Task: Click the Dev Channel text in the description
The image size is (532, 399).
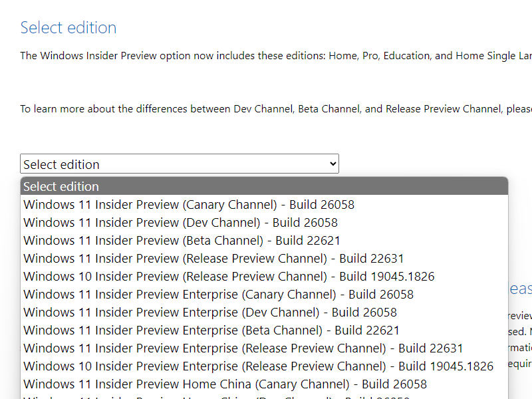Action: [x=257, y=108]
